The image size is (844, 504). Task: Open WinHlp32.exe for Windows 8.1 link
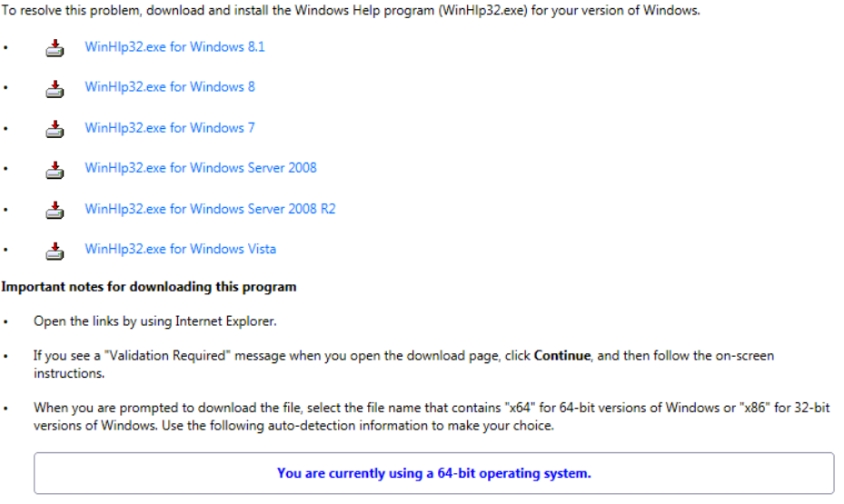174,46
